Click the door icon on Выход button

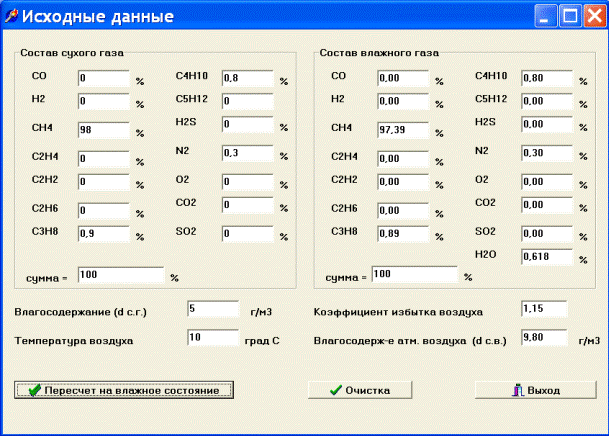[516, 390]
